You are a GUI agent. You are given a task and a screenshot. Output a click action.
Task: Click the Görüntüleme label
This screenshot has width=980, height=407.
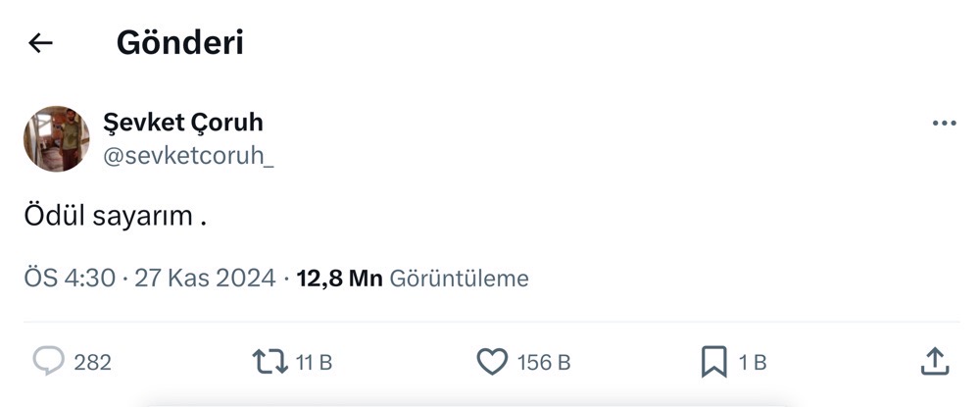460,279
